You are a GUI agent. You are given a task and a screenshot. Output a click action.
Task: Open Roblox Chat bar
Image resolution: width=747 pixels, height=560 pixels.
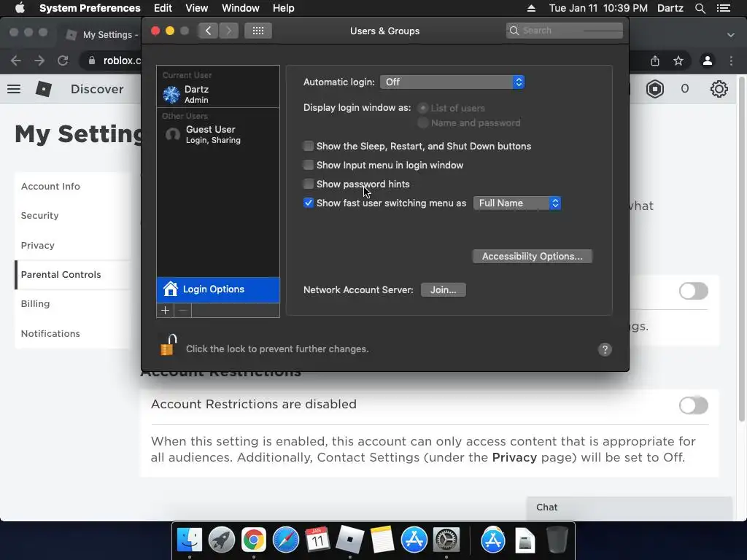(629, 508)
